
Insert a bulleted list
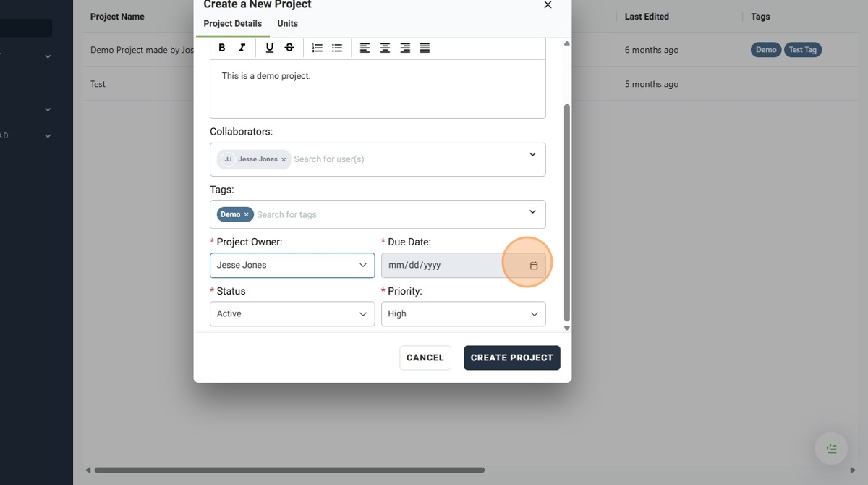(337, 48)
